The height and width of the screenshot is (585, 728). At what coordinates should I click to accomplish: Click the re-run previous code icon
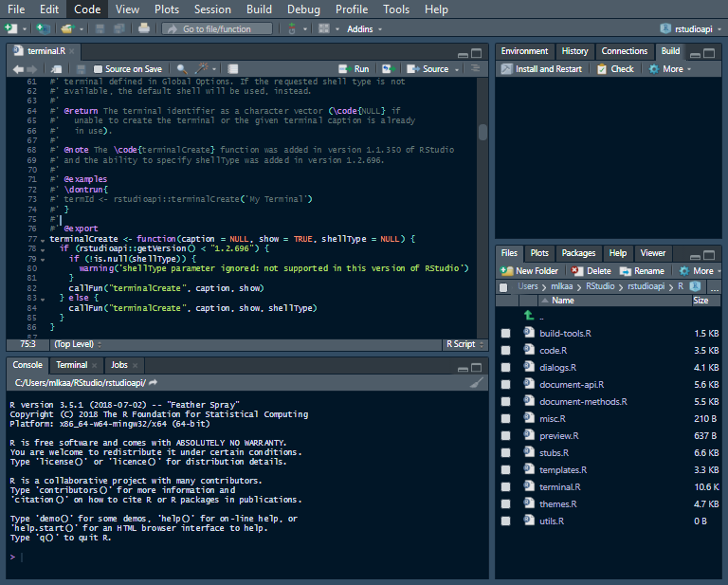tap(387, 69)
